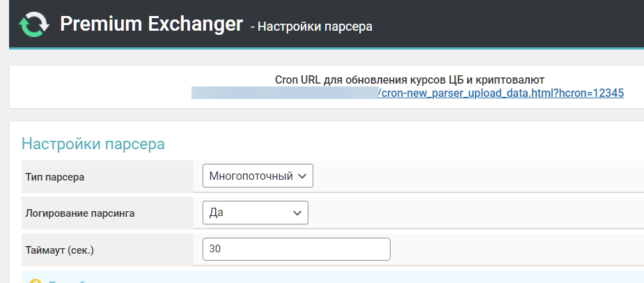Click the chevron arrow in the Многопоточный dropdown
Viewport: 644px width, 283px height.
[302, 176]
